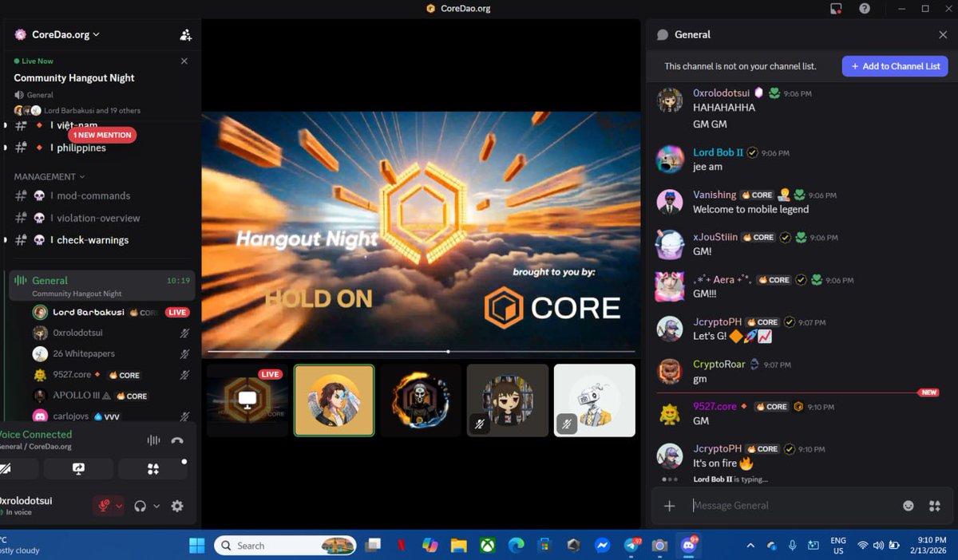The image size is (958, 560).
Task: Deafen with the headphones icon
Action: coord(141,506)
